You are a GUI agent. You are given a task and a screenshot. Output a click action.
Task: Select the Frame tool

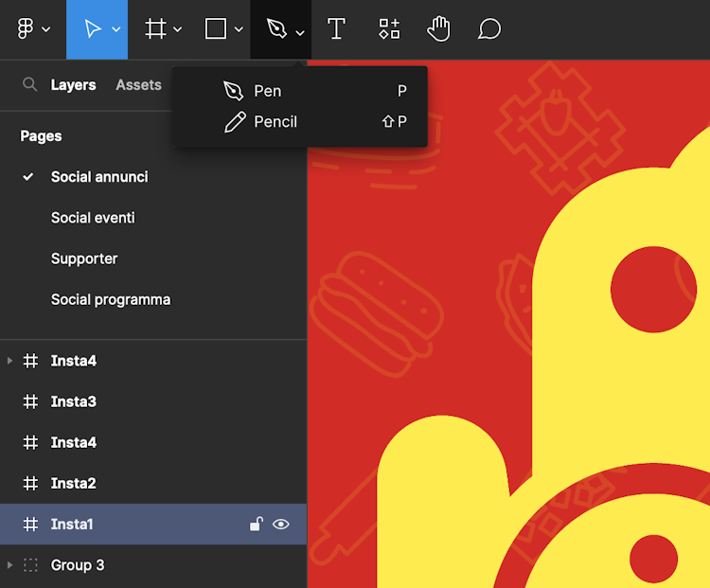[x=155, y=29]
